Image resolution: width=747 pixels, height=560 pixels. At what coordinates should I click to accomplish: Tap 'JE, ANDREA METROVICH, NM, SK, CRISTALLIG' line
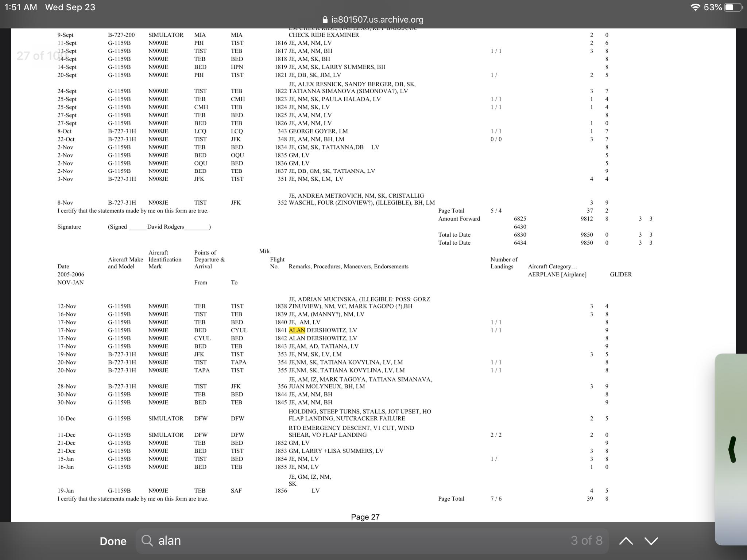[356, 196]
